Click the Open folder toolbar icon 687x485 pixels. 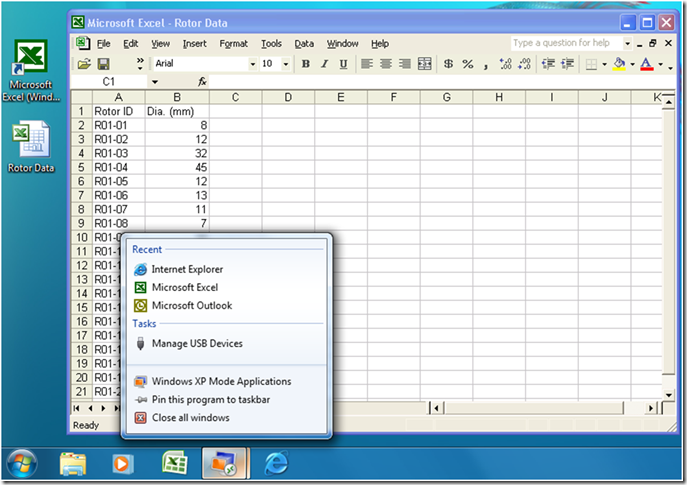(x=84, y=64)
